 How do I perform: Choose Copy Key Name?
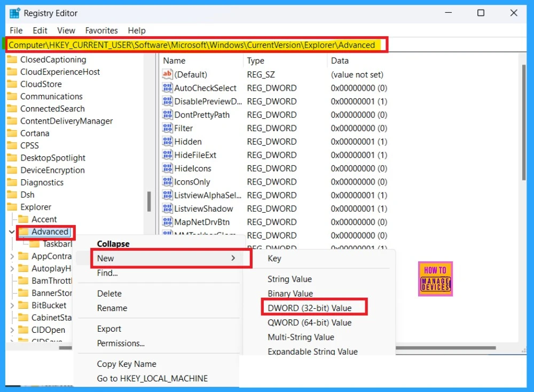tap(127, 364)
